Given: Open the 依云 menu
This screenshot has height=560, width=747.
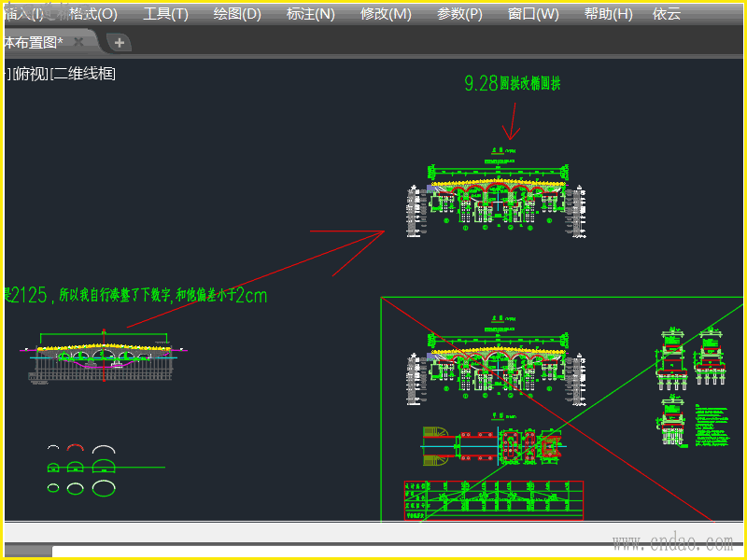Looking at the screenshot, I should 667,14.
